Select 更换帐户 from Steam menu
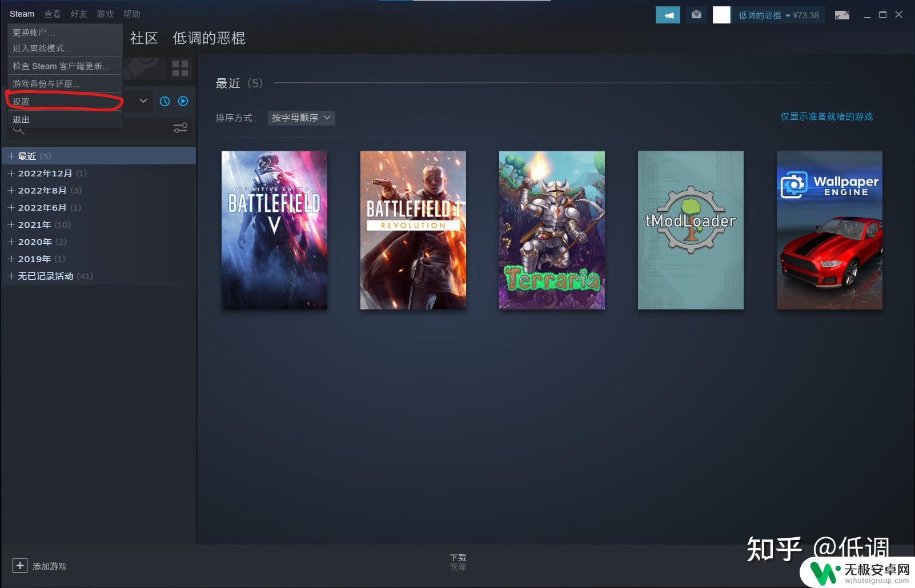This screenshot has height=588, width=915. click(65, 33)
